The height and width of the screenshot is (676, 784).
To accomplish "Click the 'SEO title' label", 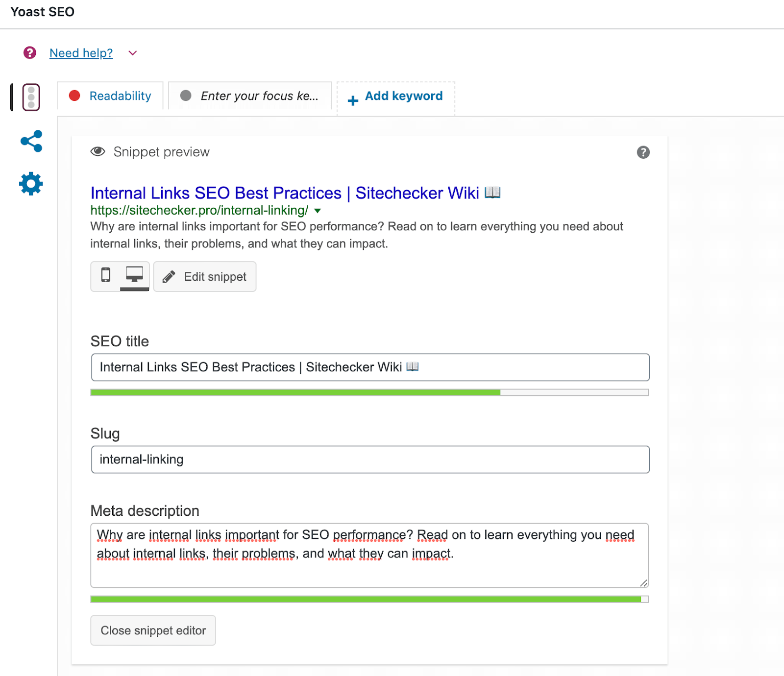I will (x=120, y=341).
